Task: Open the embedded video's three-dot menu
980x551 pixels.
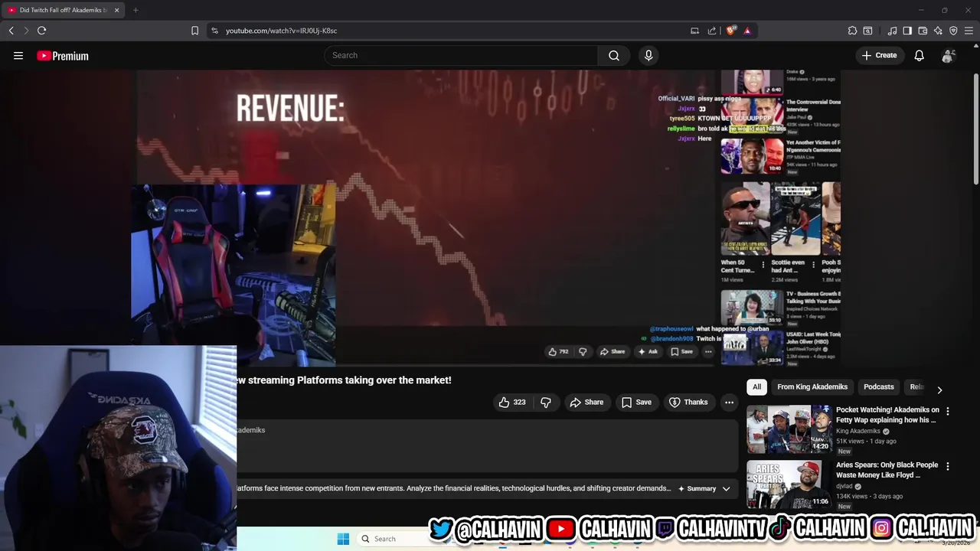Action: (708, 352)
